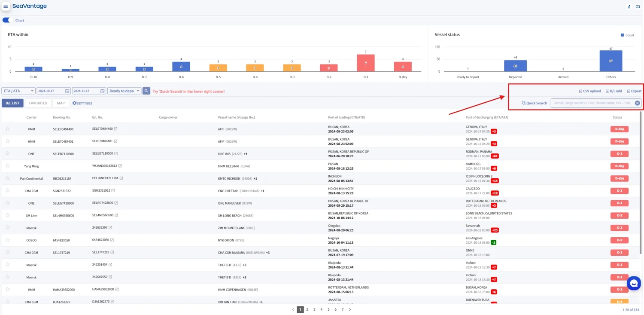The image size is (644, 315).
Task: Switch to the MAP tab
Action: point(61,103)
